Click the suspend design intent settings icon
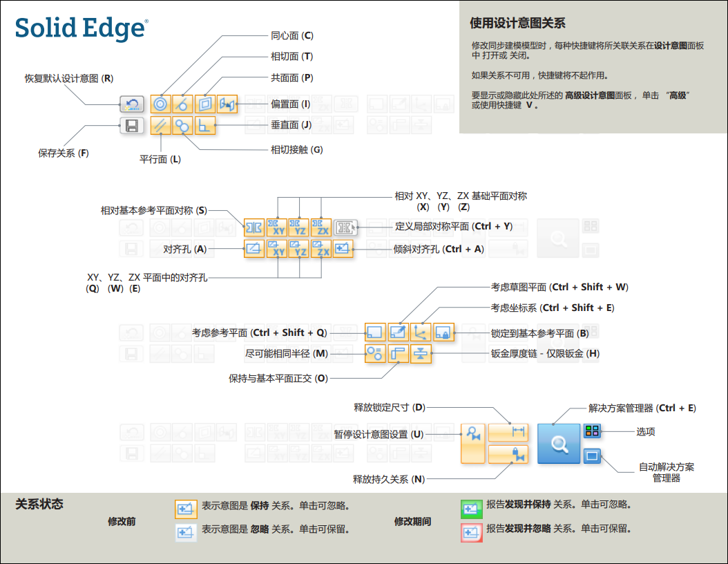Image resolution: width=728 pixels, height=564 pixels. click(x=473, y=443)
